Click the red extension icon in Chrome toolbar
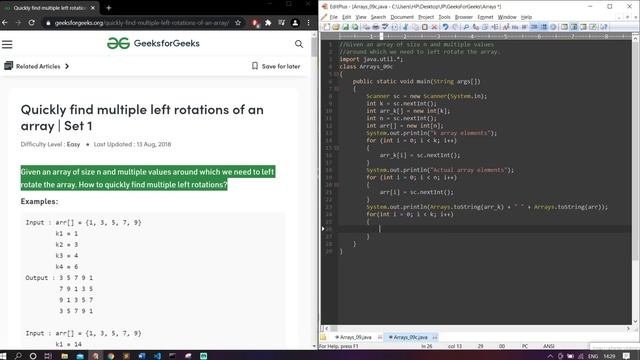640x360 pixels. (x=255, y=23)
